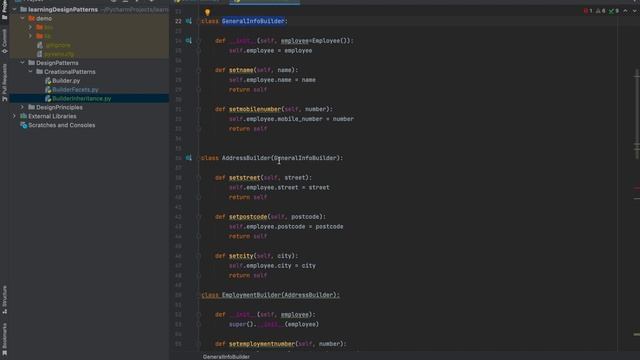Image resolution: width=640 pixels, height=360 pixels.
Task: Open the Bookmarks tool window
Action: click(x=4, y=339)
